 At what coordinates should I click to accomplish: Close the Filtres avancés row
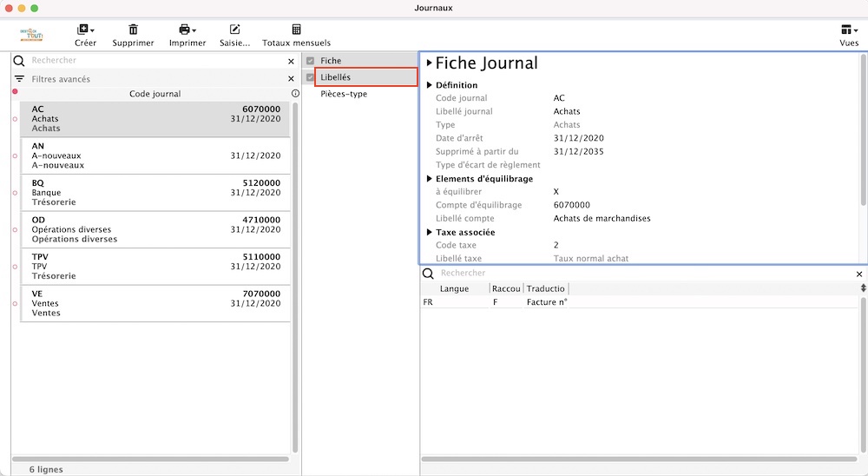click(291, 79)
